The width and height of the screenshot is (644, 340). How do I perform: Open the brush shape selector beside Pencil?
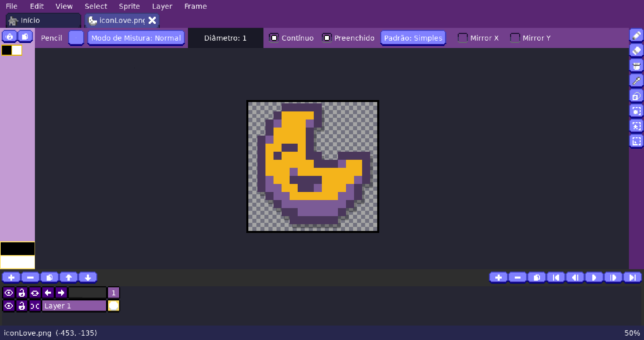point(76,38)
